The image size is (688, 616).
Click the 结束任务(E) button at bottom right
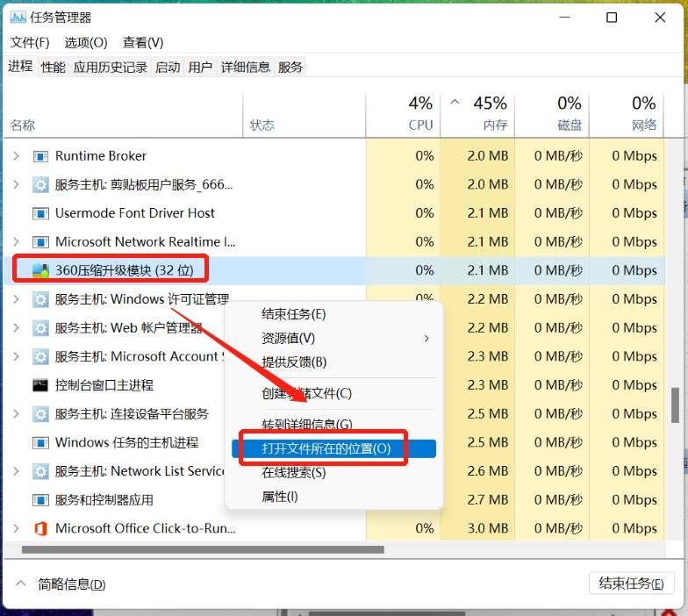click(631, 584)
